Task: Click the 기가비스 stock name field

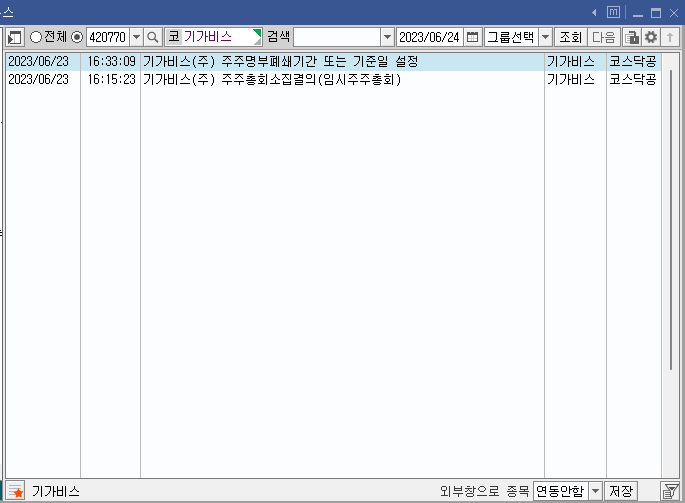Action: click(x=214, y=37)
